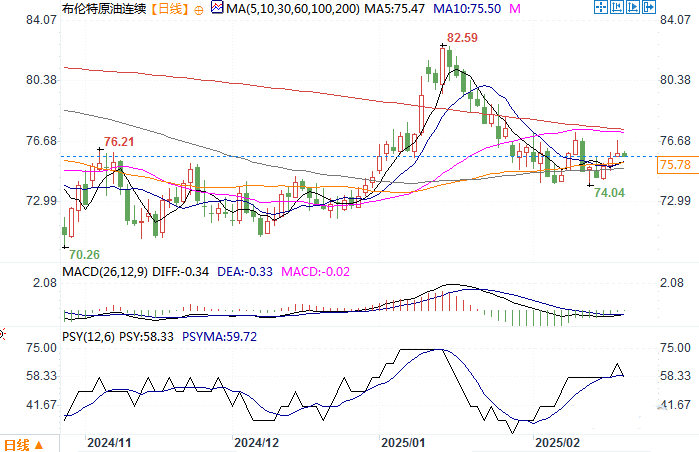Select the MACD(26,12,9) indicator label

105,271
